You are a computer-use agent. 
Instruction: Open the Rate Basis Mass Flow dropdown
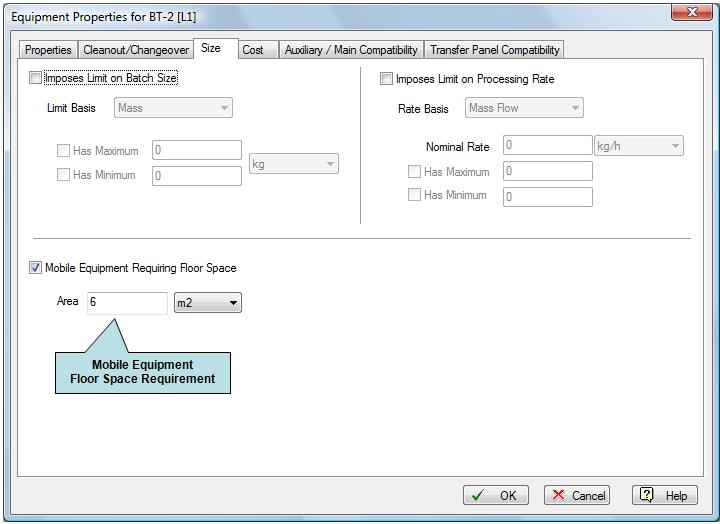point(525,108)
